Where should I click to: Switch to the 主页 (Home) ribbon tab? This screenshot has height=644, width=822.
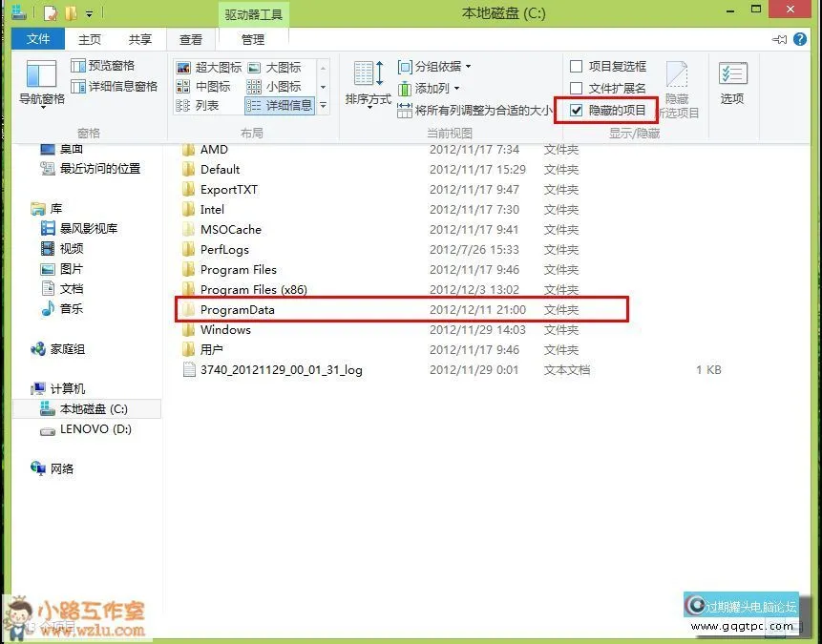[89, 39]
